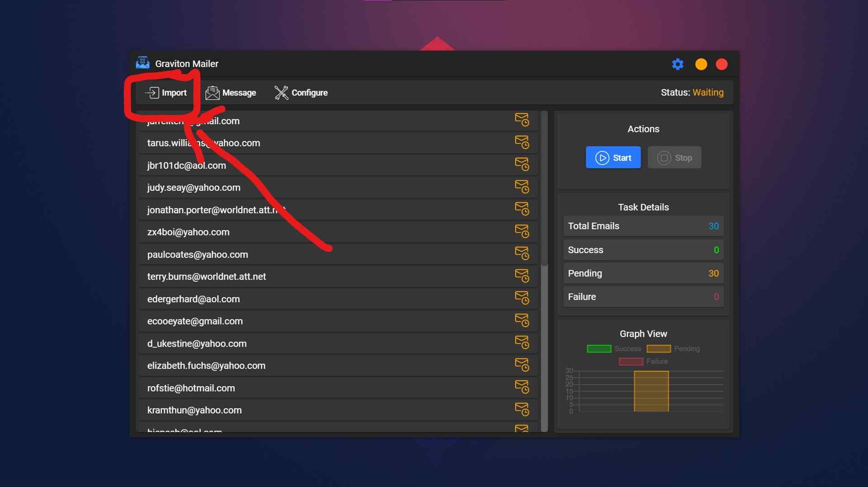
Task: Click the Graph View heading
Action: pyautogui.click(x=643, y=334)
